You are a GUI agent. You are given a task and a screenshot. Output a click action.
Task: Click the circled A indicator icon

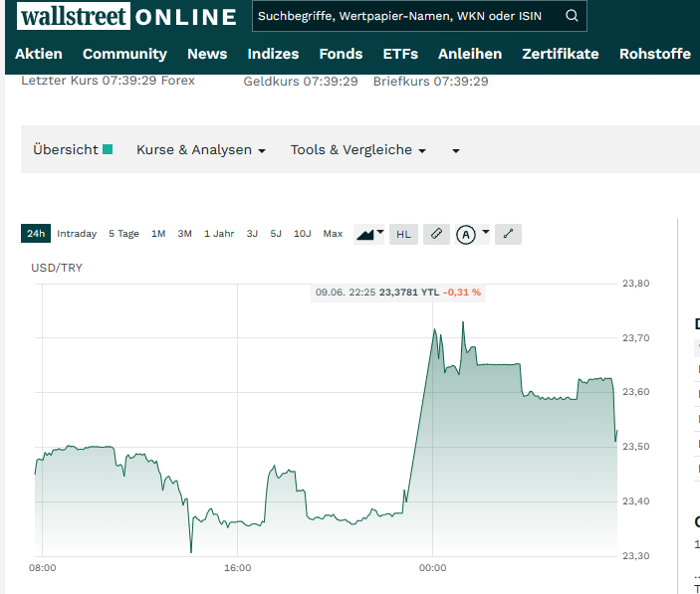466,235
